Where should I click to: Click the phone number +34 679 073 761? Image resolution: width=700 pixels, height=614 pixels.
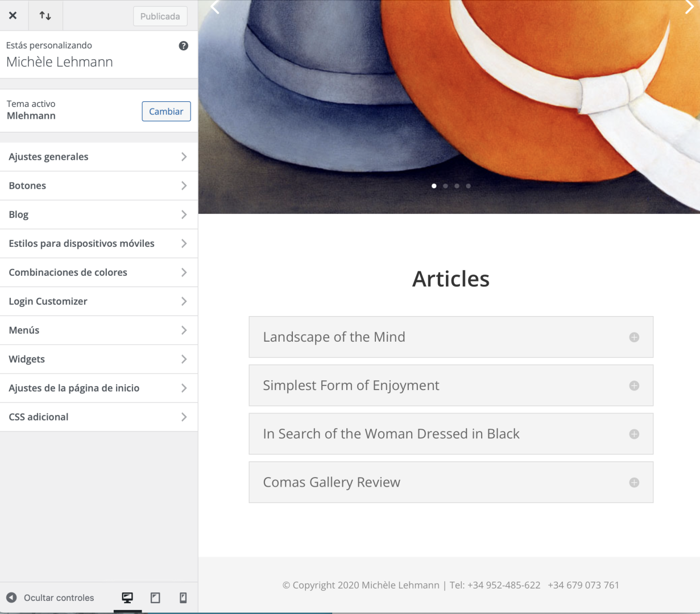tap(583, 585)
